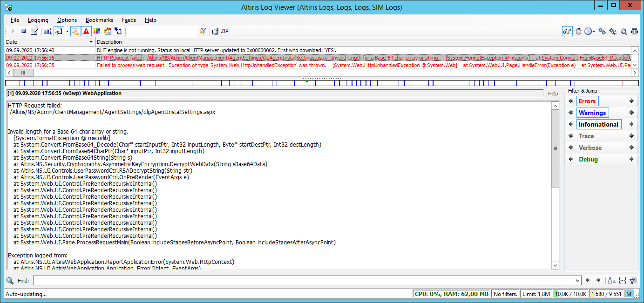Click the magnifying glass search icon
The width and height of the screenshot is (644, 303).
(624, 31)
